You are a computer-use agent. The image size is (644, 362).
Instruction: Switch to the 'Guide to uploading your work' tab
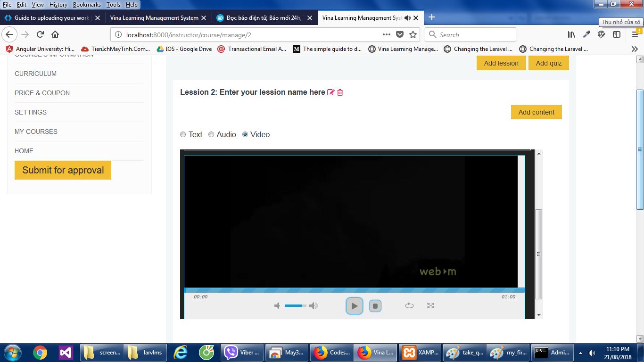[52, 18]
